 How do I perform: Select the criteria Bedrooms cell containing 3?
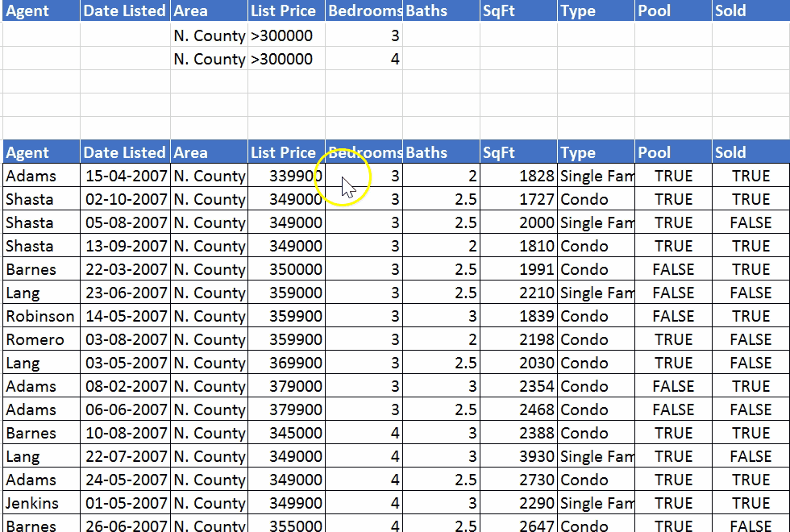(x=364, y=35)
